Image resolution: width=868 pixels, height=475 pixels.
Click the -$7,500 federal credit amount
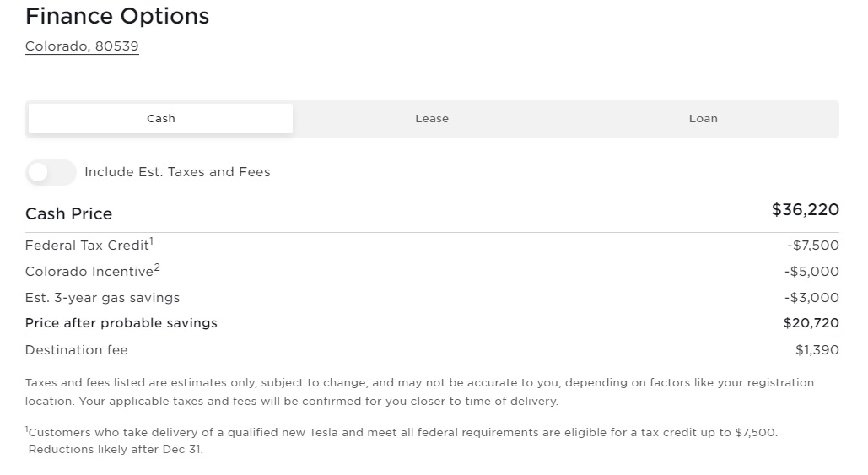[x=812, y=246]
